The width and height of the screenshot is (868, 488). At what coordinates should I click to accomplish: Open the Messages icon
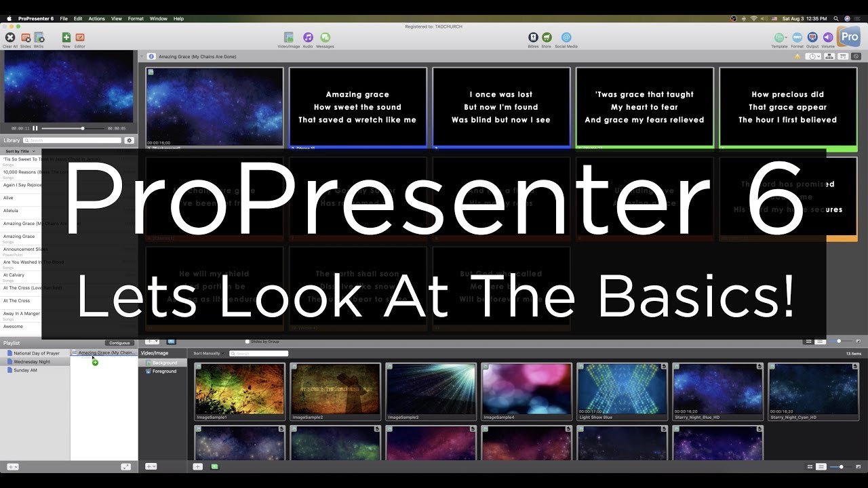pyautogui.click(x=325, y=37)
